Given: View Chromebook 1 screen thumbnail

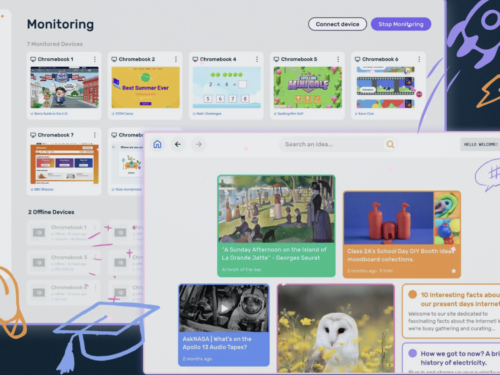Looking at the screenshot, I should click(x=65, y=87).
